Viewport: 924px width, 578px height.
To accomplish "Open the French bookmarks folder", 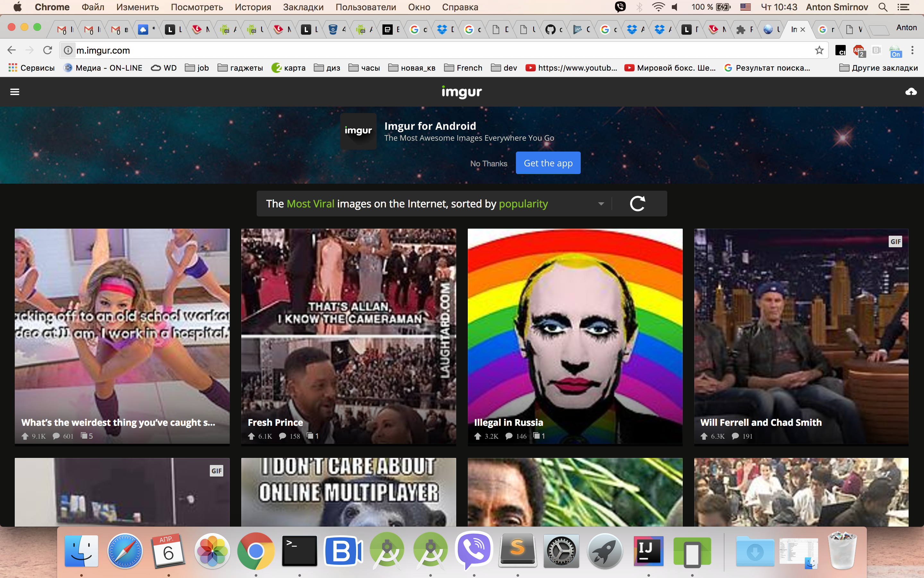I will (463, 68).
